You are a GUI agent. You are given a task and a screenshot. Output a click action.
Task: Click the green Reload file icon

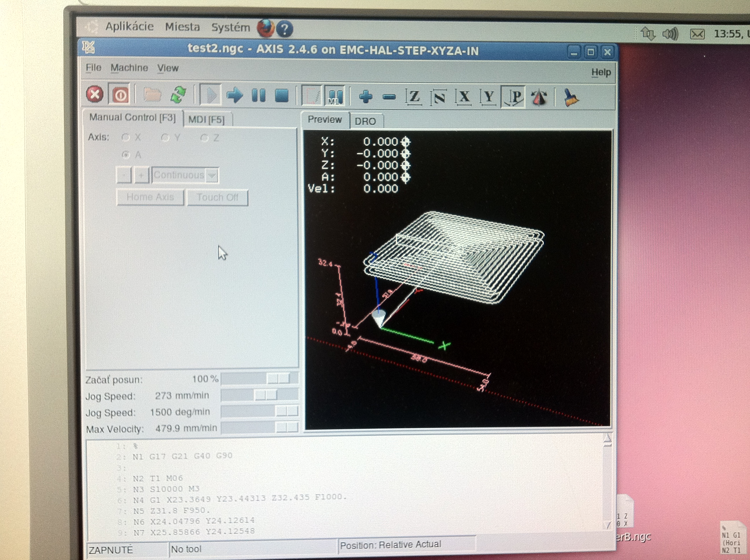(178, 95)
